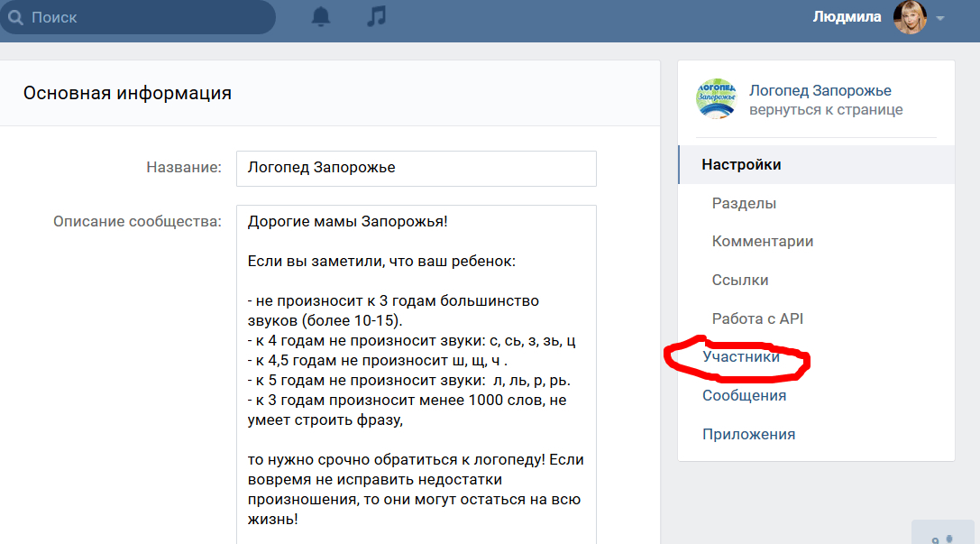Click the search magnifier icon
This screenshot has height=544, width=980.
pos(15,17)
